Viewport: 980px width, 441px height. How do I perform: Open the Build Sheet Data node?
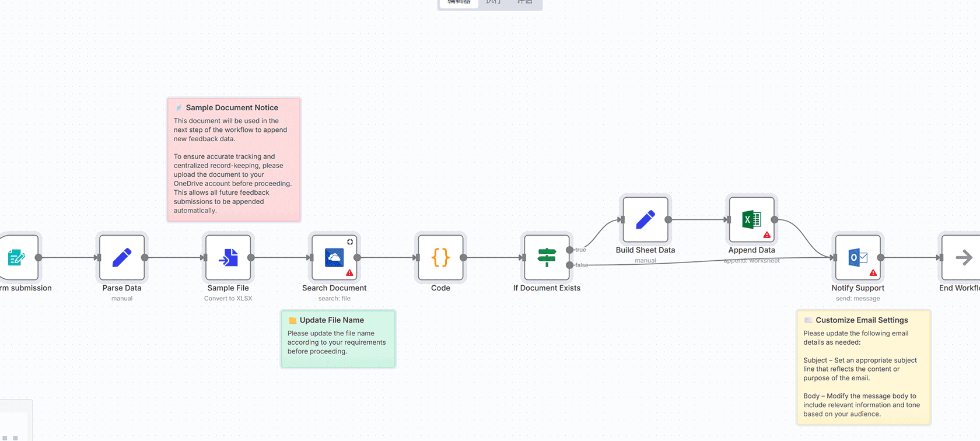point(645,219)
